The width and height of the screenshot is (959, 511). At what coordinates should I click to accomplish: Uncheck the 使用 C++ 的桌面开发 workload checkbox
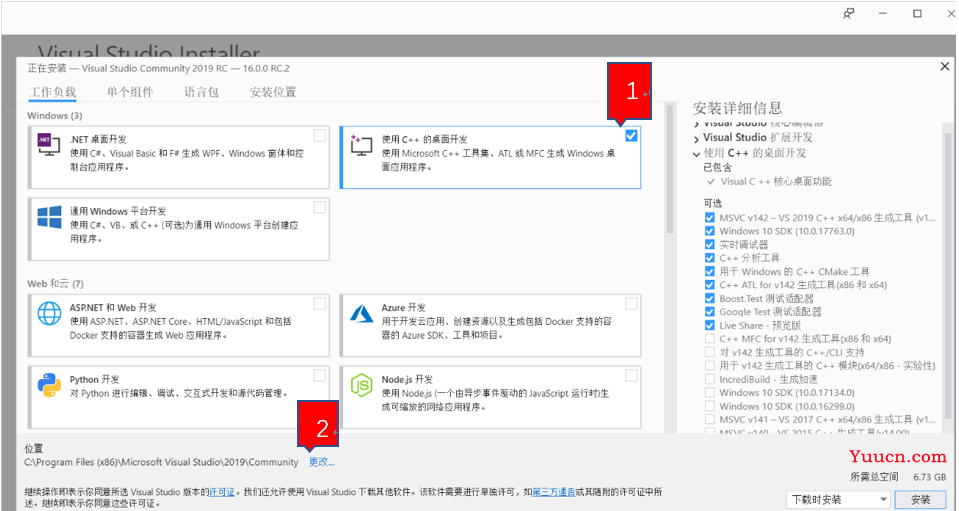pos(631,136)
